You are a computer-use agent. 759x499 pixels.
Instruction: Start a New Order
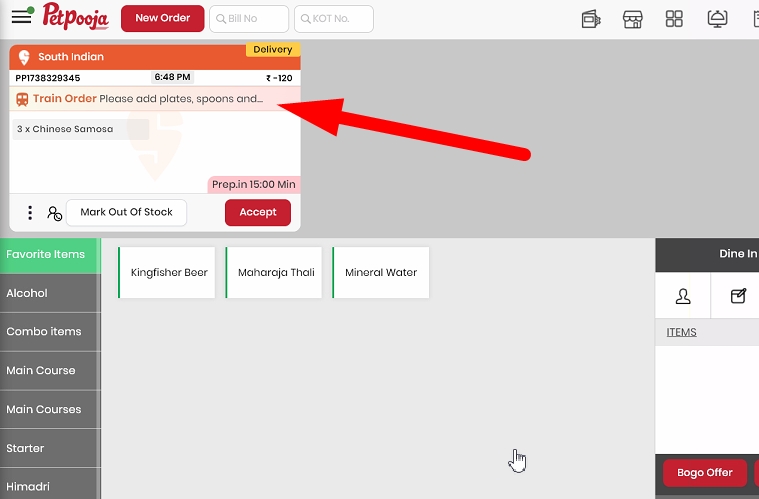[163, 18]
